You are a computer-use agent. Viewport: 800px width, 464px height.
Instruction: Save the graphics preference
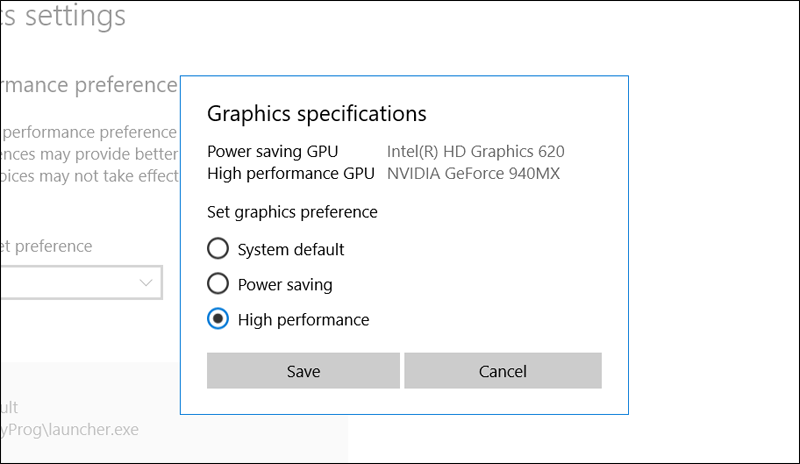[x=303, y=371]
